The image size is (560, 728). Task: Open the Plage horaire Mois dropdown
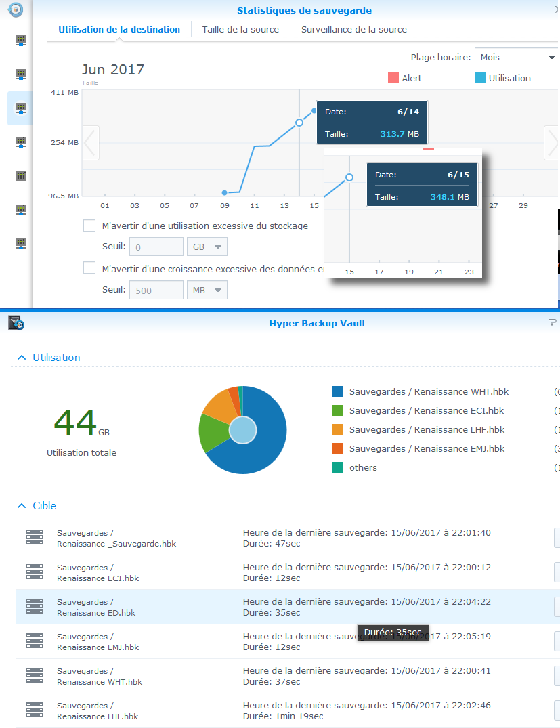point(517,57)
